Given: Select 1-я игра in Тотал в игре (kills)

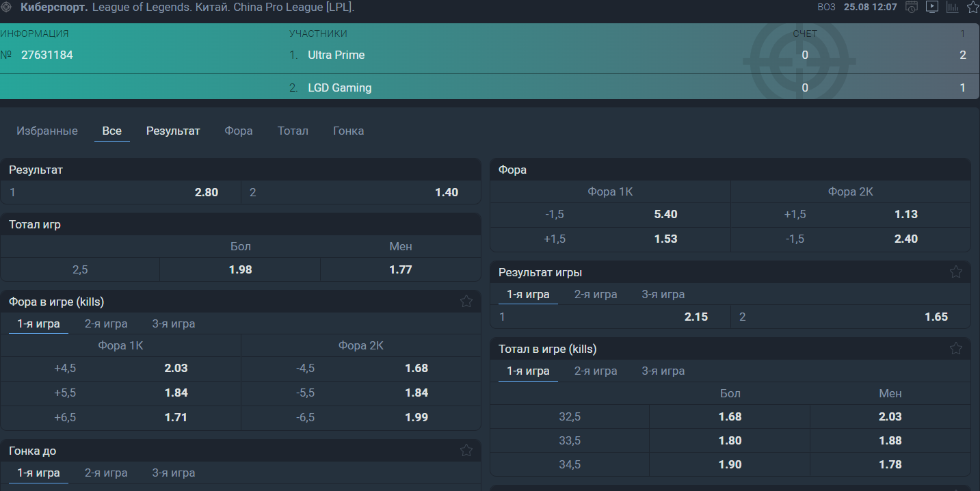Looking at the screenshot, I should click(528, 371).
